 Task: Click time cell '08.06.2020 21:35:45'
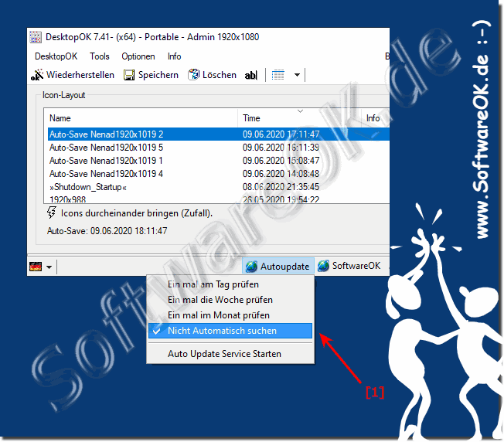point(281,187)
